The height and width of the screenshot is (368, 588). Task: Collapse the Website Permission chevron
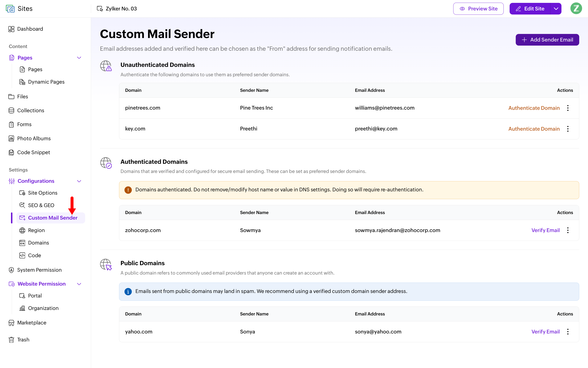point(79,284)
